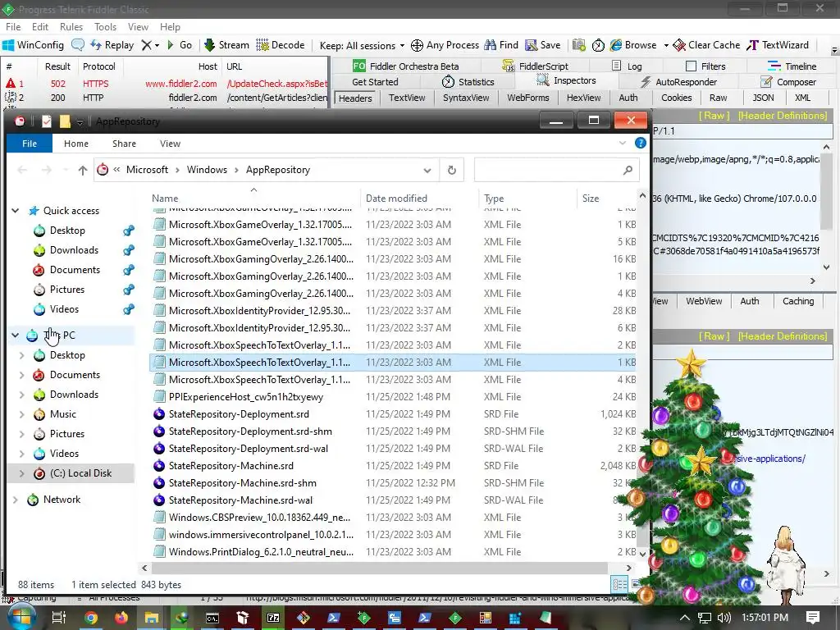Click Go to resume sessions in Fiddler
840x630 pixels.
coord(180,45)
